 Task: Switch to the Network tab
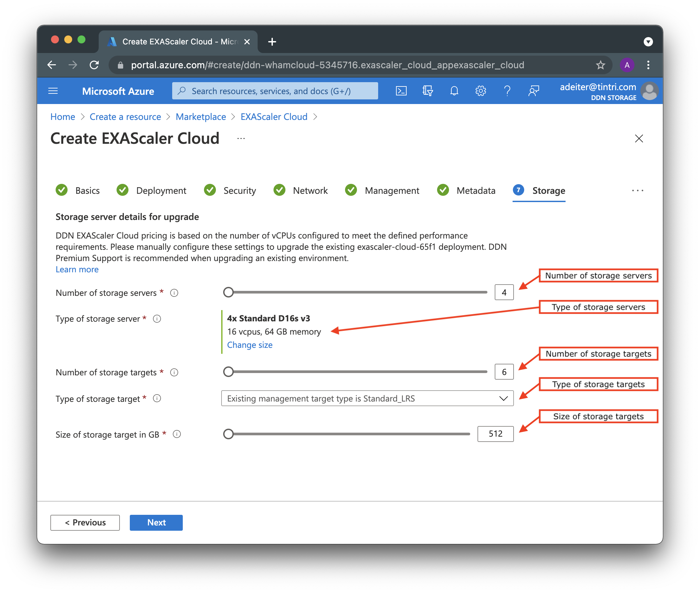pos(300,190)
